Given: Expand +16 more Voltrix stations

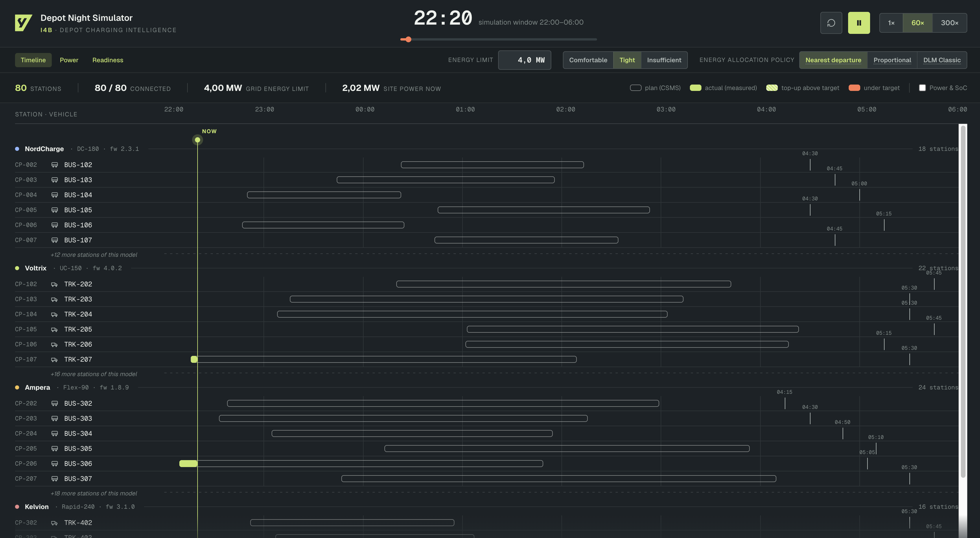Looking at the screenshot, I should pyautogui.click(x=94, y=374).
